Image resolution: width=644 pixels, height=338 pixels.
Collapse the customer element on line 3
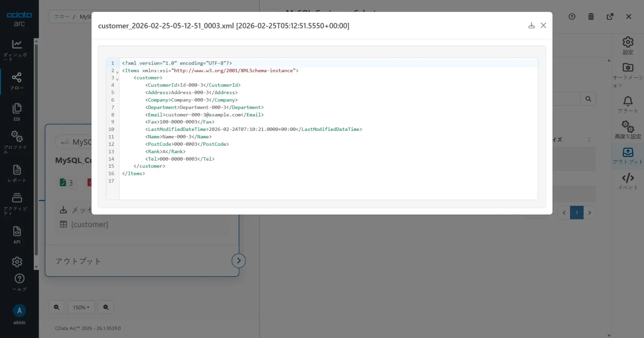click(117, 79)
